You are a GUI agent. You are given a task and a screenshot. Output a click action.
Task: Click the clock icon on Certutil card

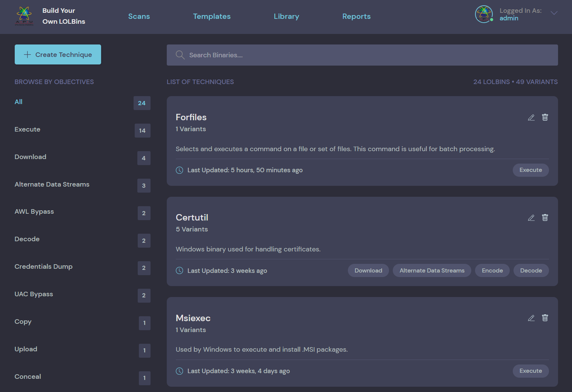point(180,271)
